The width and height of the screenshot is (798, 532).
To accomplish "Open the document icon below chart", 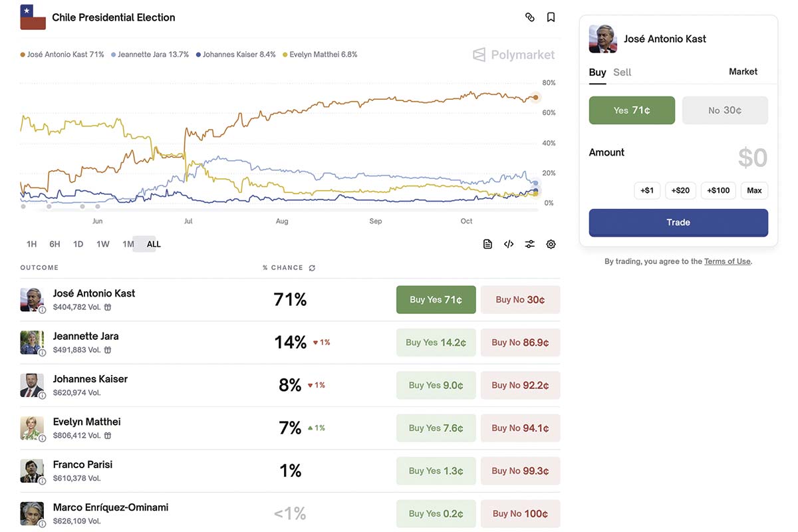I will pyautogui.click(x=487, y=244).
